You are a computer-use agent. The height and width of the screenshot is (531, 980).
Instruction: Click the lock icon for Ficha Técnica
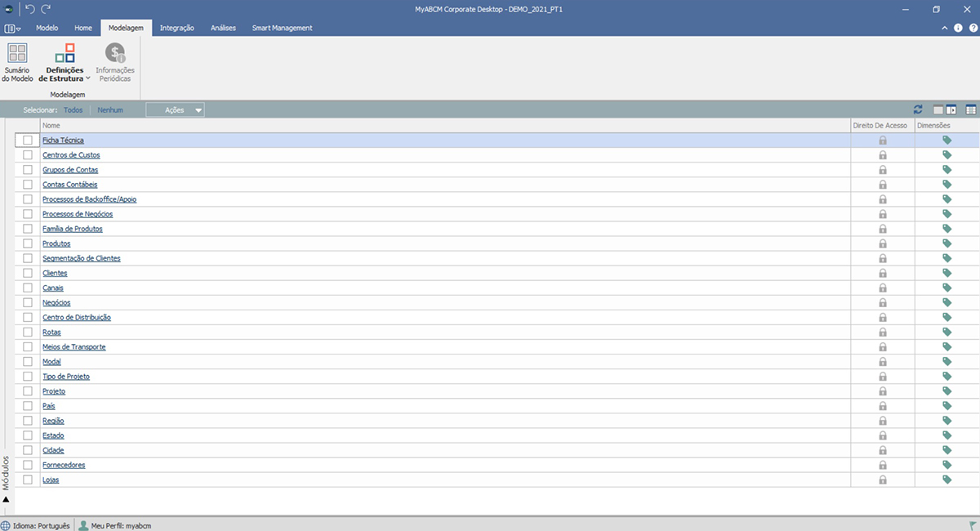tap(883, 141)
